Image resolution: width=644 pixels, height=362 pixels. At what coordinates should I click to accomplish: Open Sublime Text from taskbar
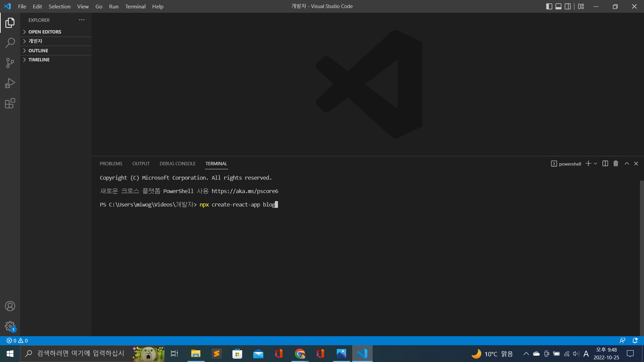point(217,354)
